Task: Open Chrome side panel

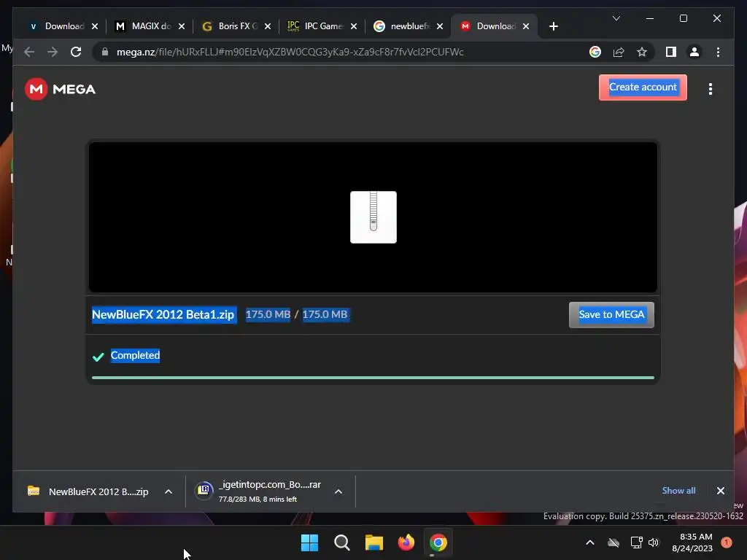Action: pos(671,52)
